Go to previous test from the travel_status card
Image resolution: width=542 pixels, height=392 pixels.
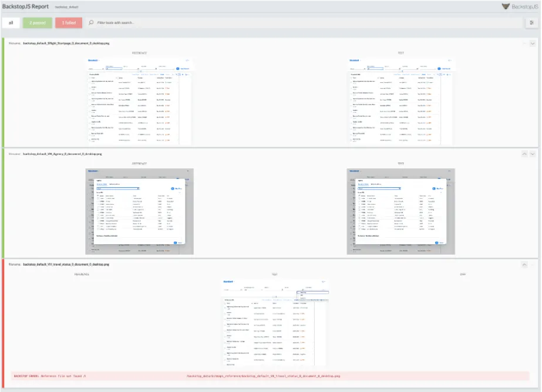pos(524,265)
